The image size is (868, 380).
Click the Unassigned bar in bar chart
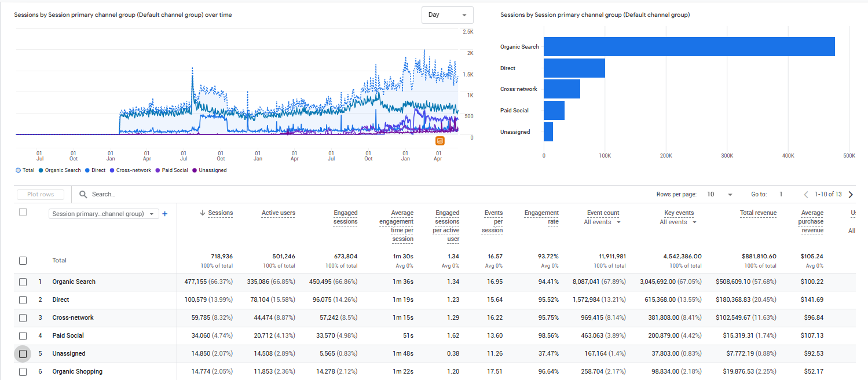coord(548,132)
